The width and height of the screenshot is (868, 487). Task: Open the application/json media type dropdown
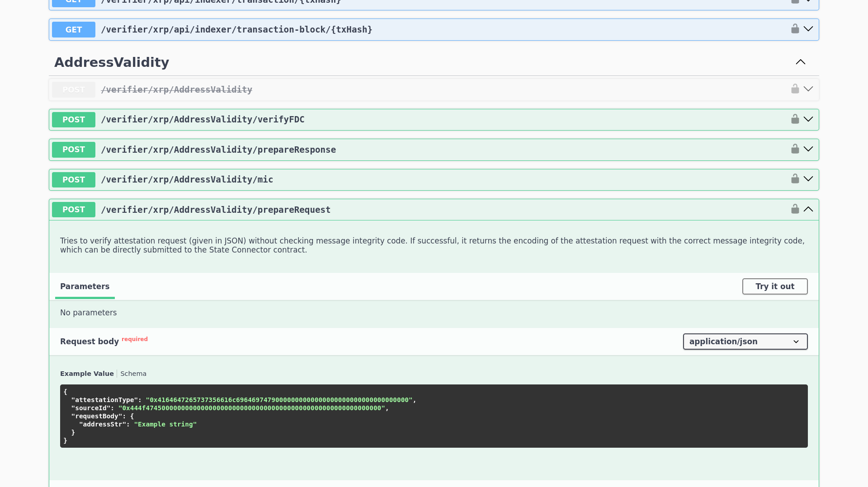[745, 342]
